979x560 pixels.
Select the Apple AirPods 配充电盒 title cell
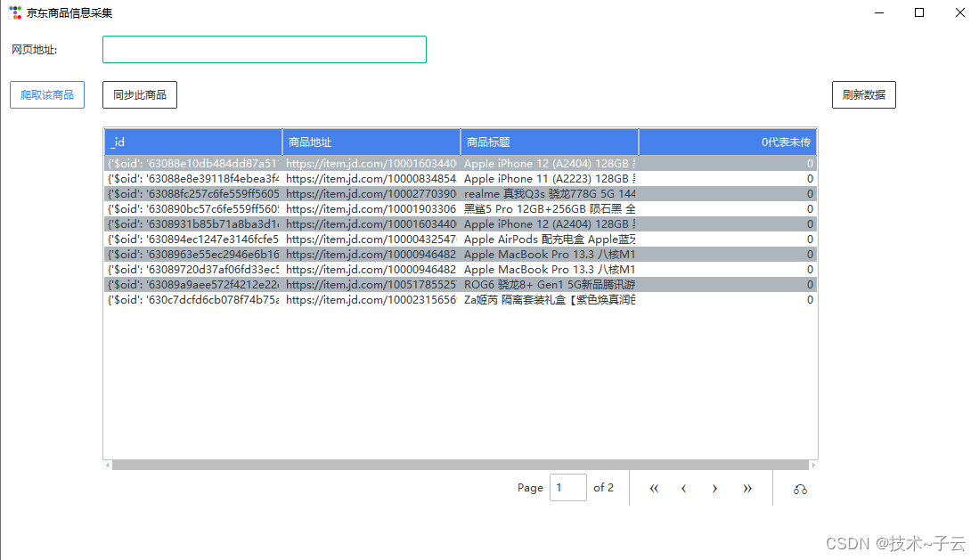click(x=550, y=239)
